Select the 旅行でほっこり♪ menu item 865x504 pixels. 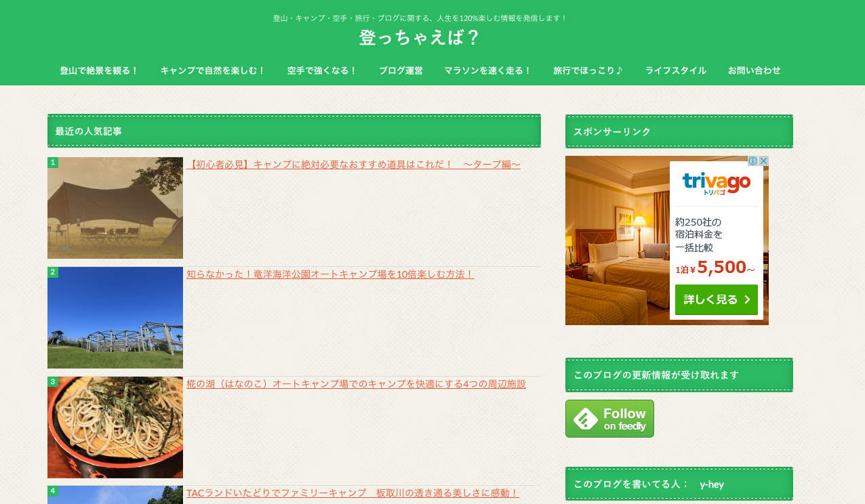click(588, 70)
